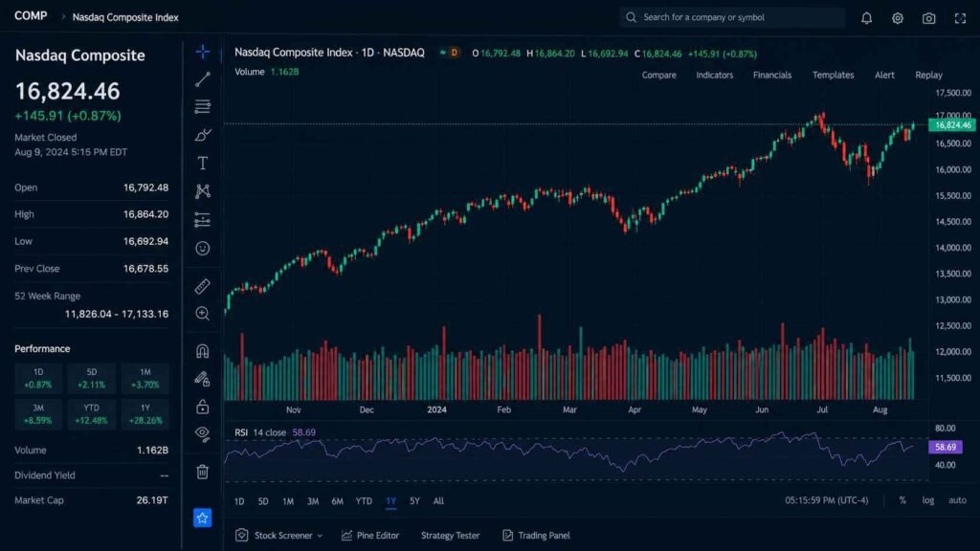This screenshot has height=551, width=980.
Task: Select the trend line drawing tool
Action: [x=203, y=79]
